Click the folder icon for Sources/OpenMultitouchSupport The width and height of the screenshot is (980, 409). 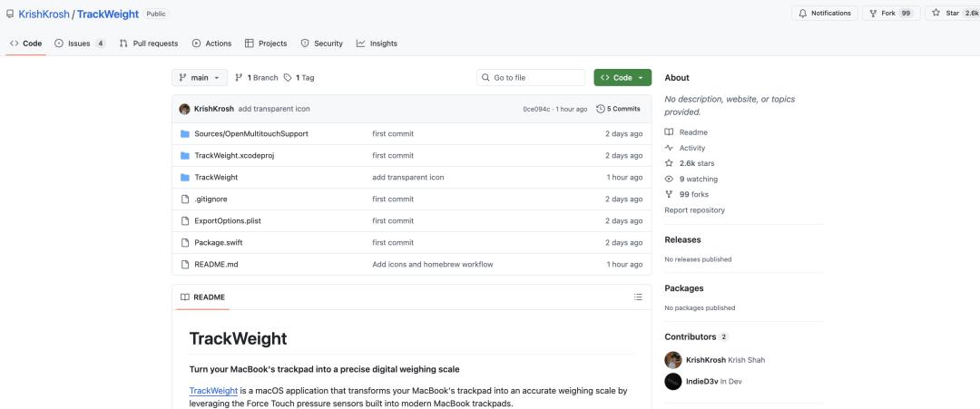pyautogui.click(x=184, y=133)
